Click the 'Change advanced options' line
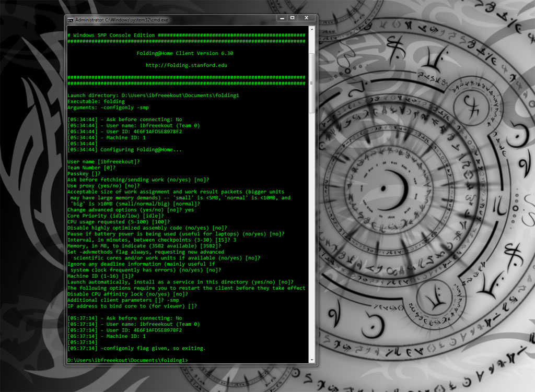This screenshot has height=392, width=535. click(x=131, y=210)
